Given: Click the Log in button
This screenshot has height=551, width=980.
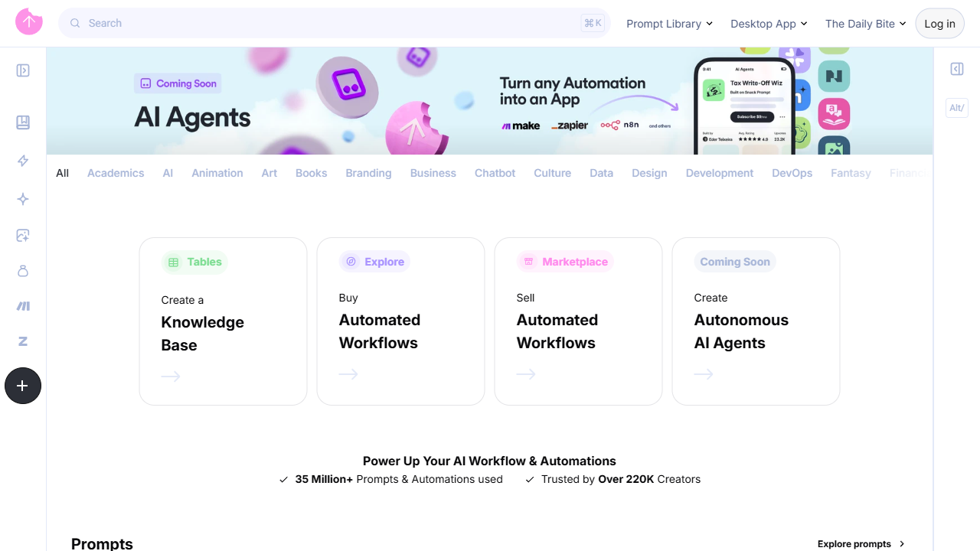Looking at the screenshot, I should [x=939, y=24].
